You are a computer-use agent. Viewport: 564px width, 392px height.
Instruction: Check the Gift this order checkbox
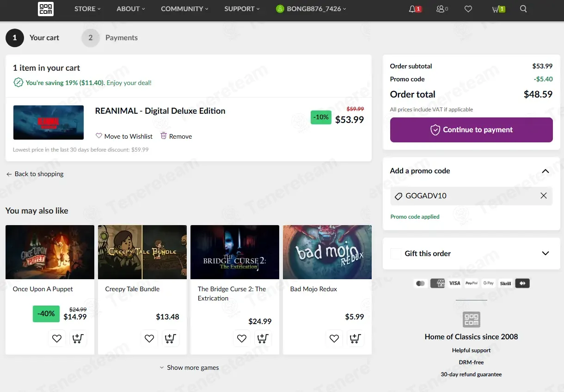[396, 253]
